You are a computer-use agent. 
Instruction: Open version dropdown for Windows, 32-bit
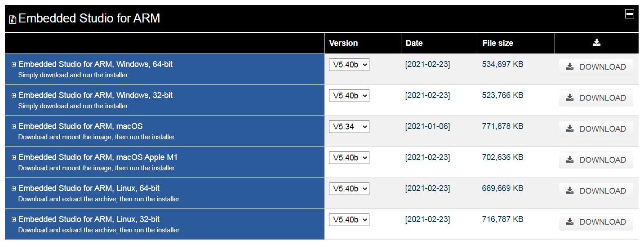click(349, 96)
